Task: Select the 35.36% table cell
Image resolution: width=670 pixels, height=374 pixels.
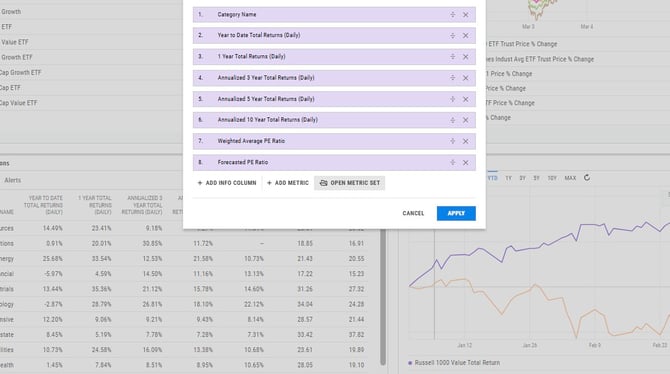Action: (101, 289)
